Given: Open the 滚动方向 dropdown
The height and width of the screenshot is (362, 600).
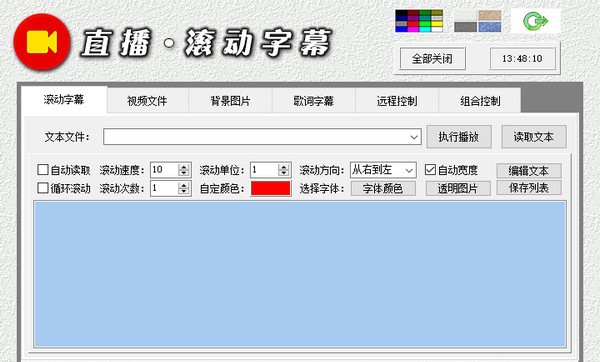Looking at the screenshot, I should [383, 170].
